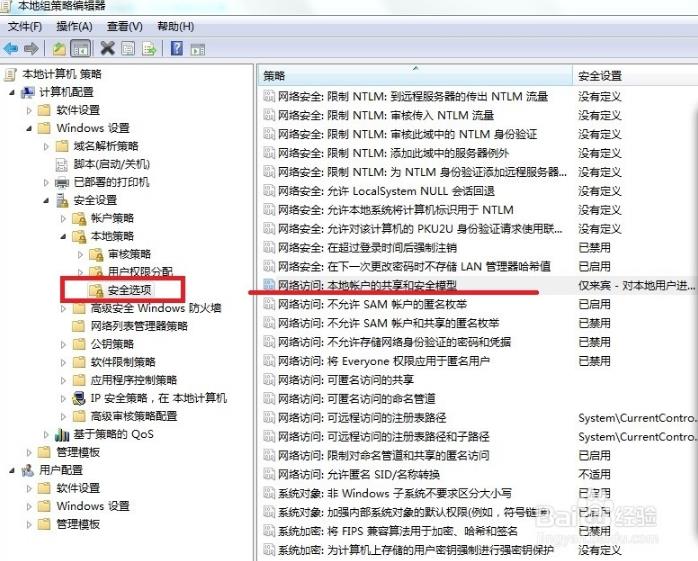Collapse the 计算机配置 tree node arrow
The image size is (698, 561).
pos(13,92)
